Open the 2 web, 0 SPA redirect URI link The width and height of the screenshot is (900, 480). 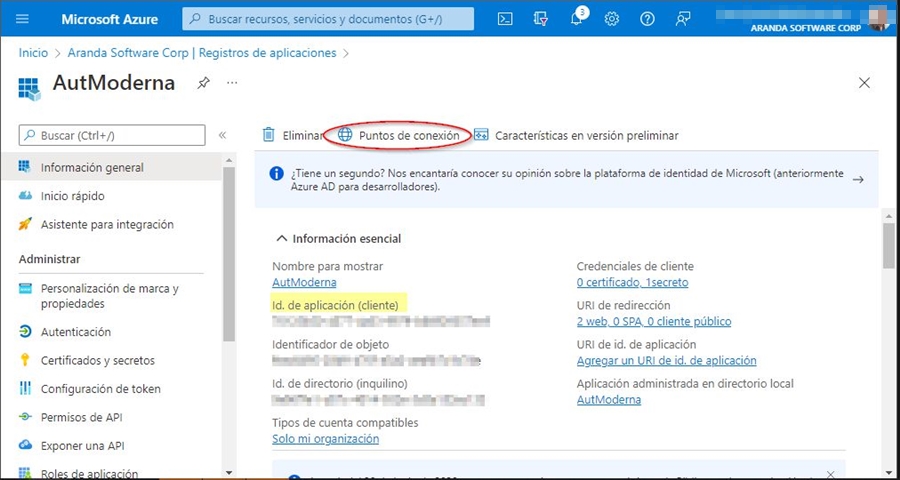coord(654,322)
